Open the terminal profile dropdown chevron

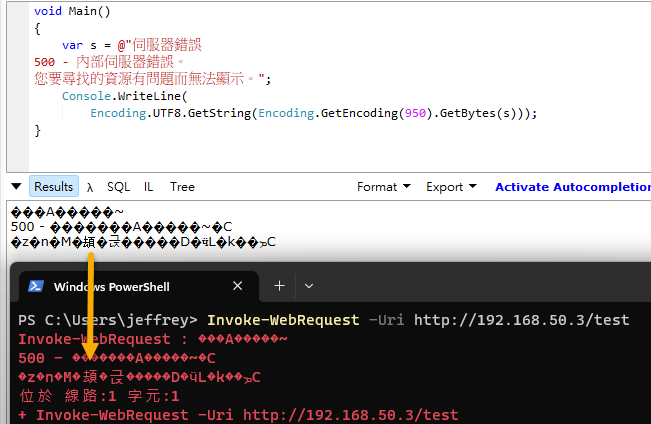(309, 286)
